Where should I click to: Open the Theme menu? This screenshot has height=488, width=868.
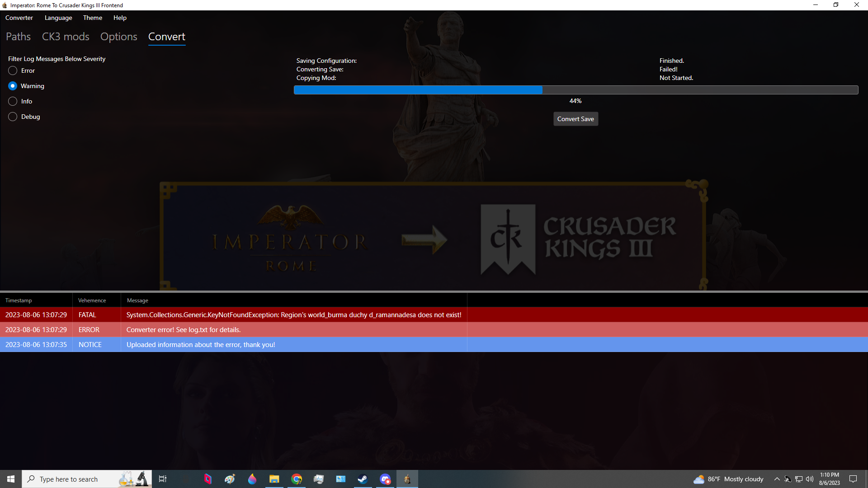[x=93, y=18]
